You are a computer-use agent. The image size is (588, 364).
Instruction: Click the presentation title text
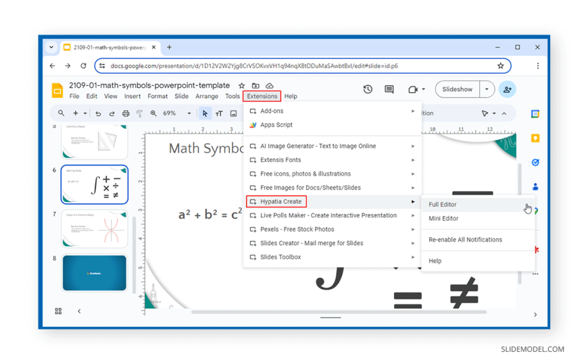[x=149, y=86]
